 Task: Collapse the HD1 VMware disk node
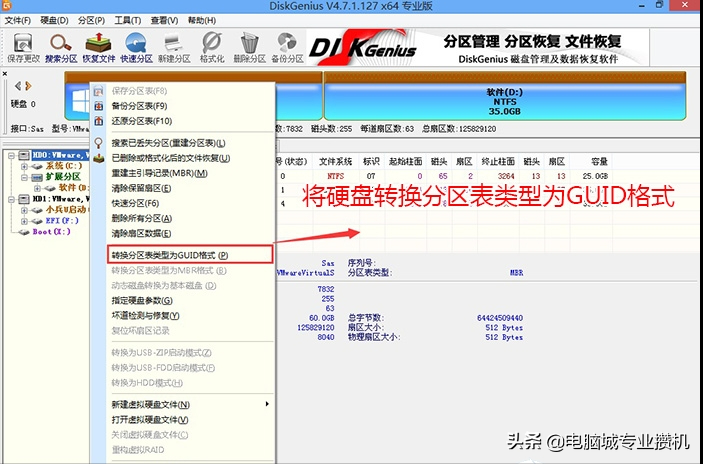12,199
